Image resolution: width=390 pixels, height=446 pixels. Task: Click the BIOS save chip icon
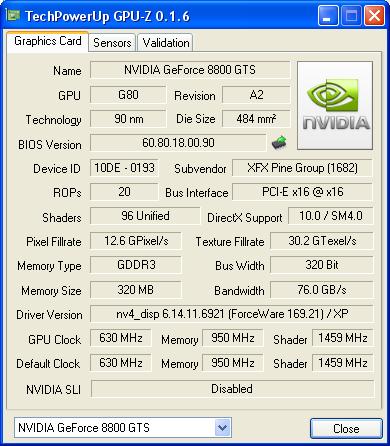click(279, 143)
